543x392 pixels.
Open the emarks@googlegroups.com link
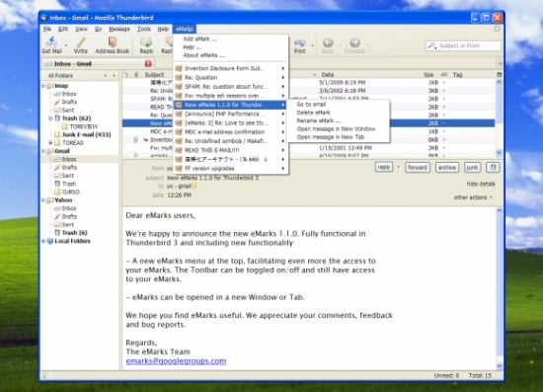(x=176, y=360)
